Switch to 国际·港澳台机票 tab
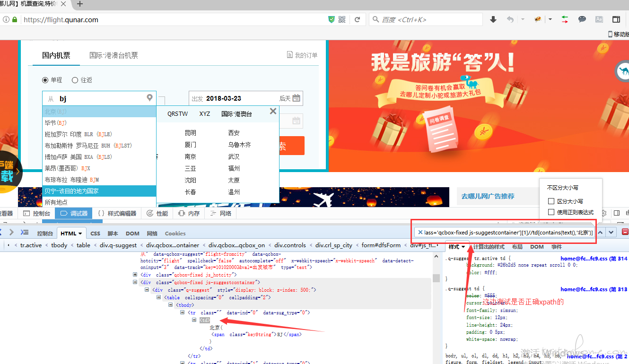The width and height of the screenshot is (629, 364). 114,55
